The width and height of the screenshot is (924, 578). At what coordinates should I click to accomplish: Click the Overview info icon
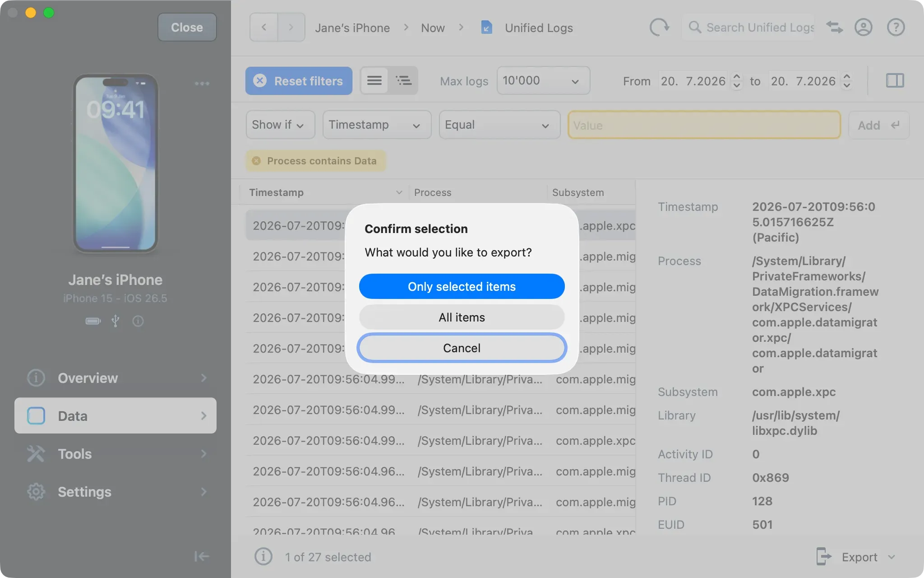click(36, 378)
